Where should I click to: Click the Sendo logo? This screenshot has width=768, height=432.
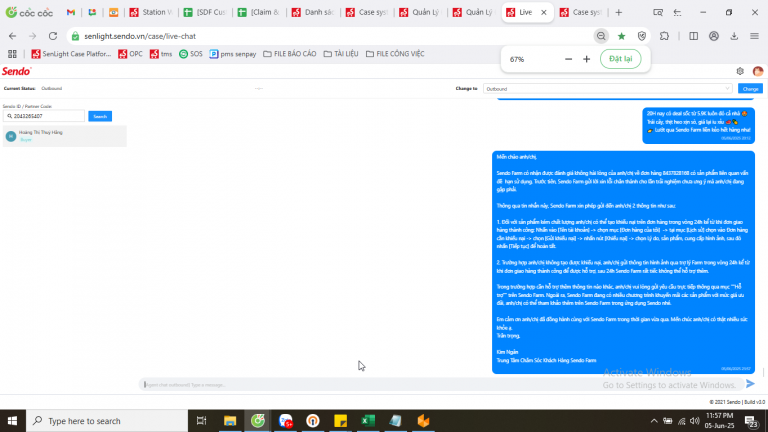(17, 72)
